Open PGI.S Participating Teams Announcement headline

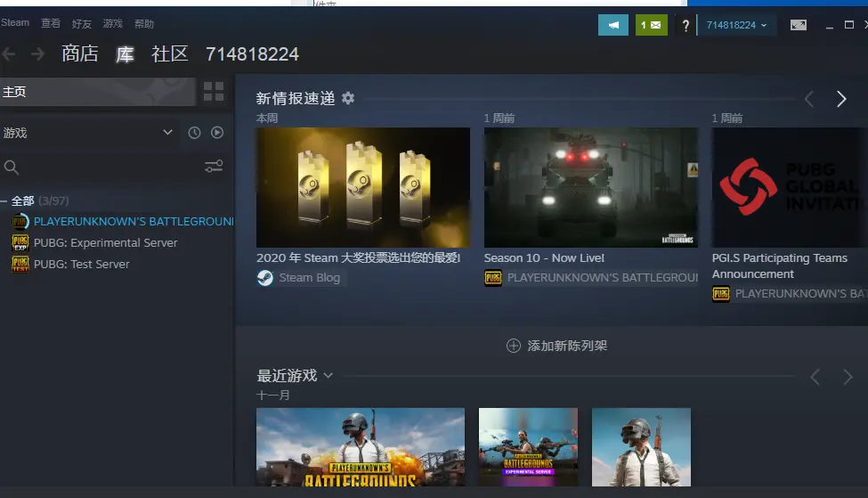click(x=780, y=265)
